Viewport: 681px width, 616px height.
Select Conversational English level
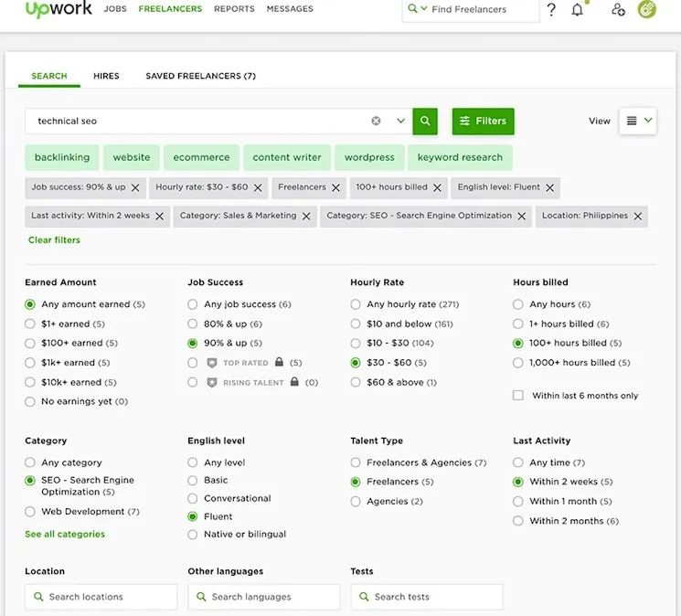pos(192,498)
